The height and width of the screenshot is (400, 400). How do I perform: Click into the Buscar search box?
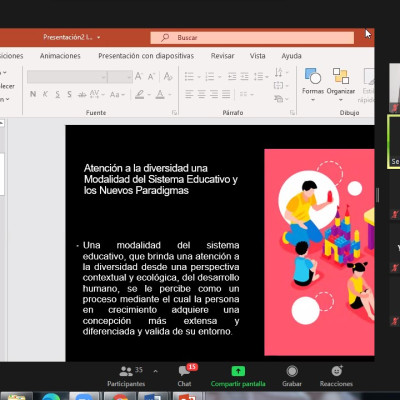(252, 38)
